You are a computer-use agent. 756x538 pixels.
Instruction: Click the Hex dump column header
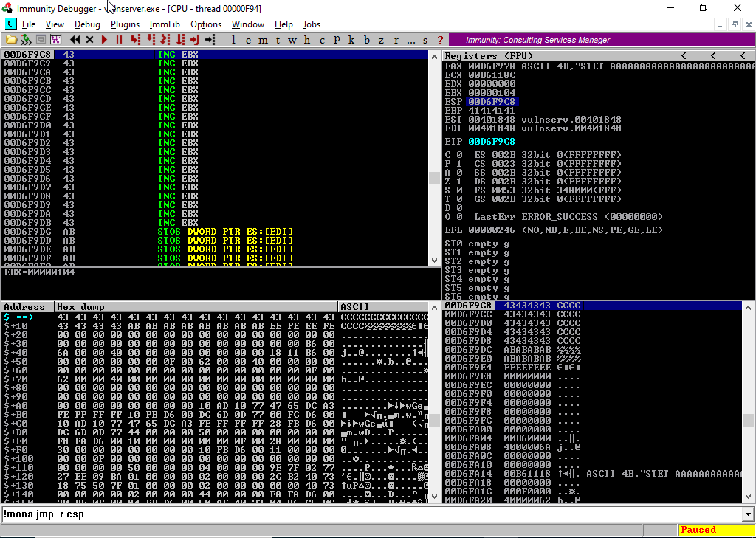196,306
